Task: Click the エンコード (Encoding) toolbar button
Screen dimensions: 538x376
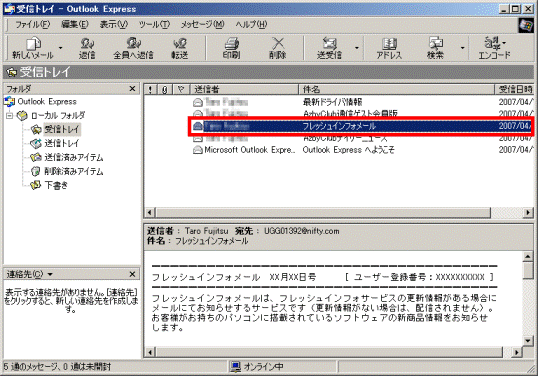Action: (494, 48)
